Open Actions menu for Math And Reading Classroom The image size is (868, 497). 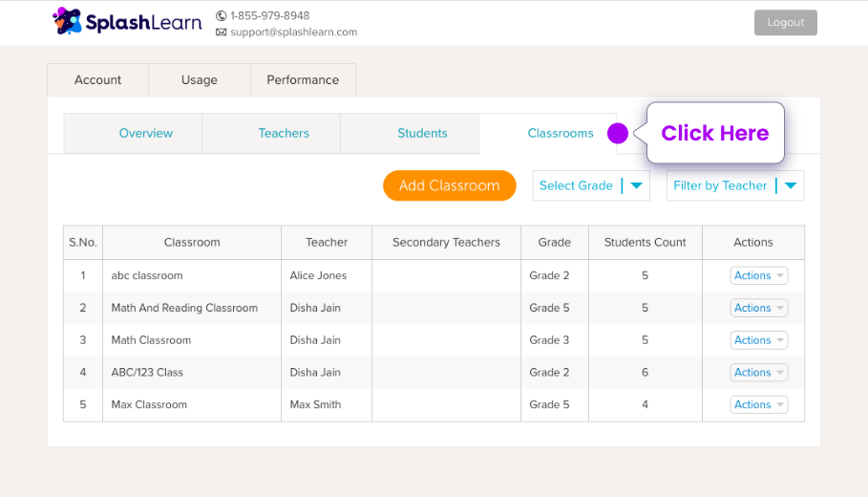[758, 308]
